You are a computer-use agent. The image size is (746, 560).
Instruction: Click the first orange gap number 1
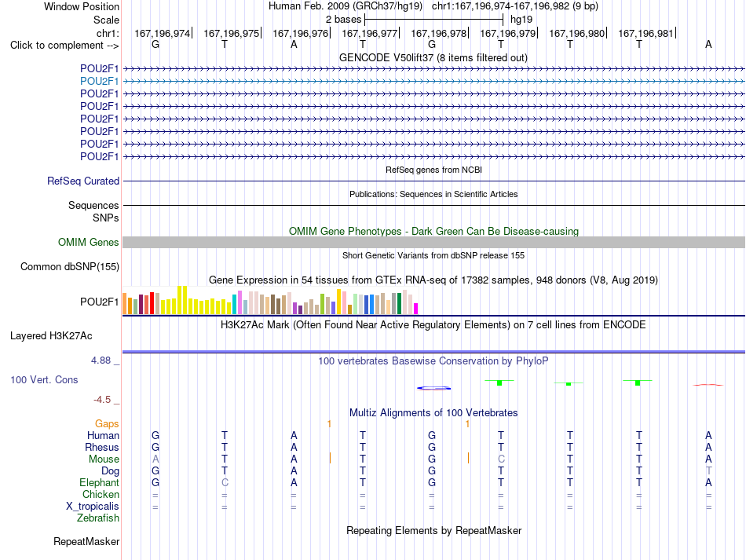point(329,423)
